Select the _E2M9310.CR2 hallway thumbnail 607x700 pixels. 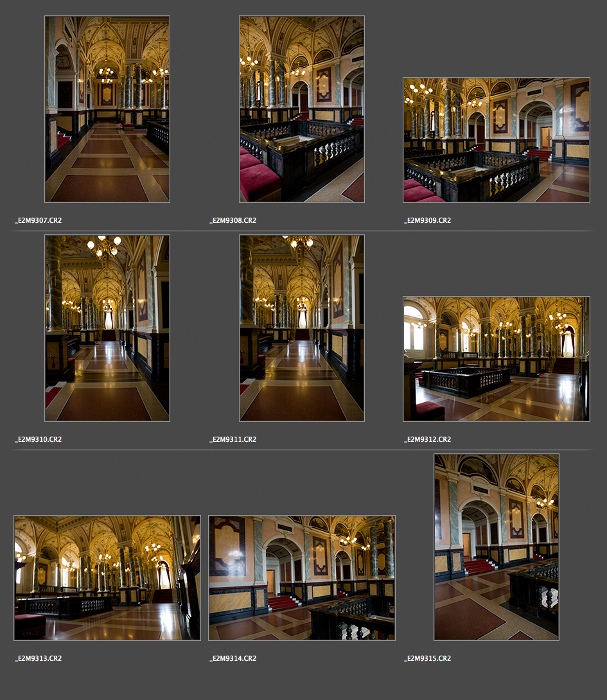pos(107,328)
